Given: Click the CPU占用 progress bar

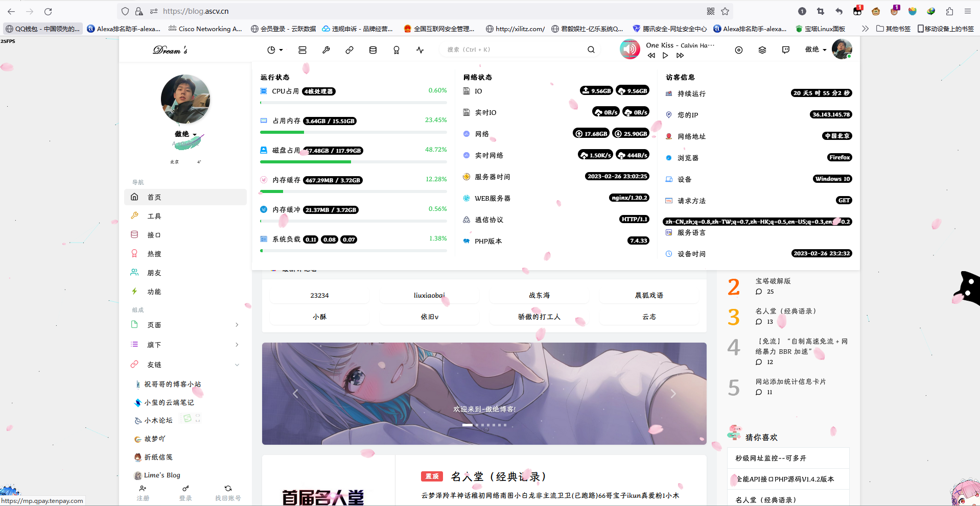Looking at the screenshot, I should (x=354, y=103).
